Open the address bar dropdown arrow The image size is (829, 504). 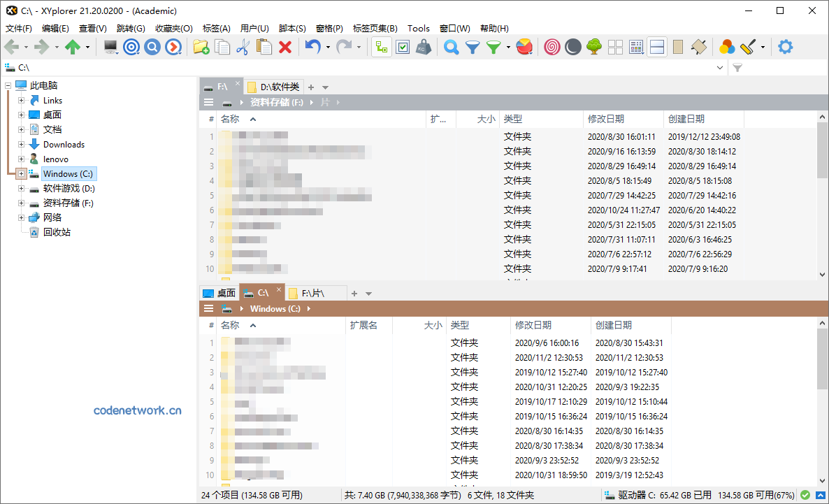(721, 68)
